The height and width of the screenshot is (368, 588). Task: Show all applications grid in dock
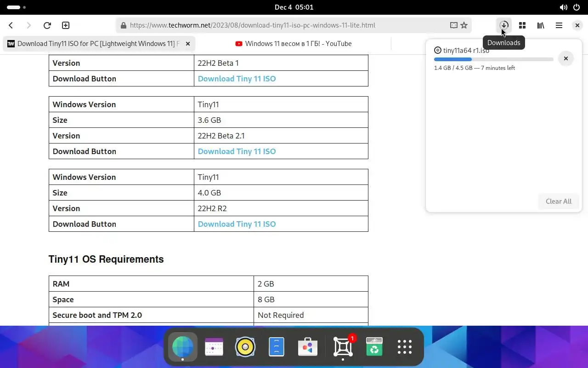pos(405,347)
